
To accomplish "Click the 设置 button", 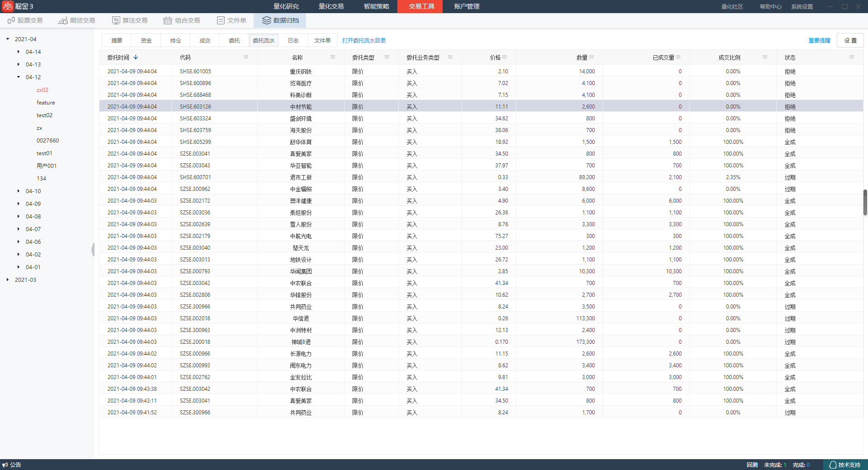I will (x=850, y=40).
